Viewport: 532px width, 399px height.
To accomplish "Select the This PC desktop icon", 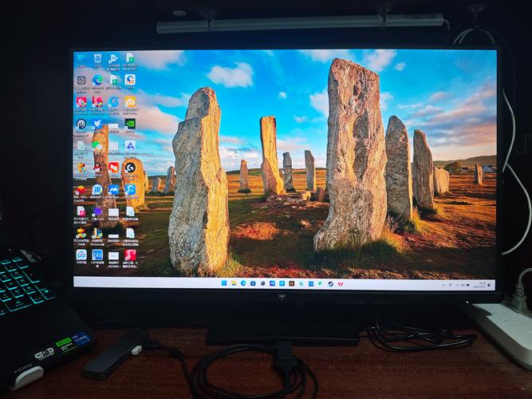I will (81, 58).
